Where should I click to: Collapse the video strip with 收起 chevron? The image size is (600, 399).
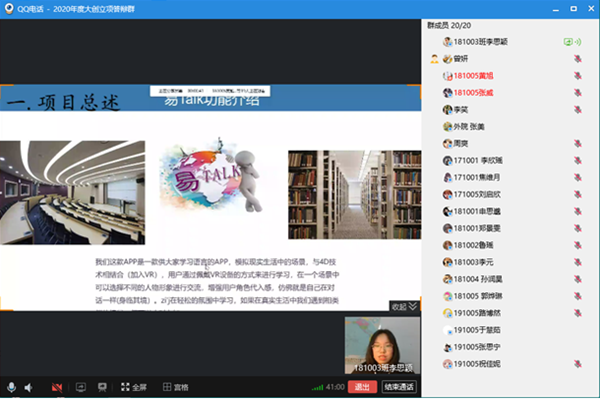coord(404,306)
